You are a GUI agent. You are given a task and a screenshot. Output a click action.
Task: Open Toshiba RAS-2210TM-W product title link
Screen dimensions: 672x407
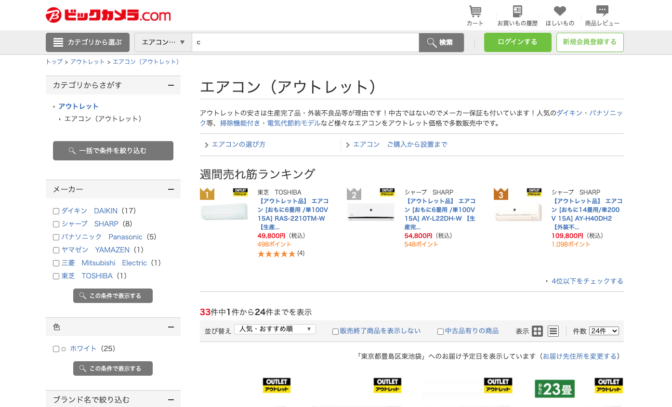tap(293, 214)
